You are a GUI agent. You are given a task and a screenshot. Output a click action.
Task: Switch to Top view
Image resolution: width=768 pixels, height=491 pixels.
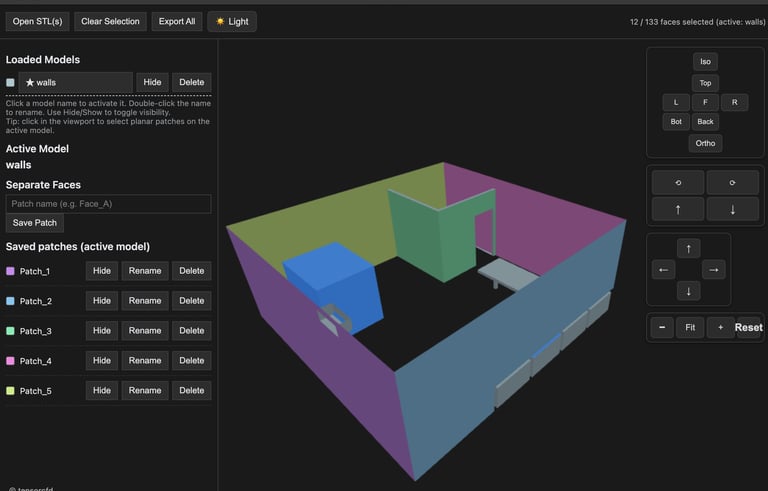pyautogui.click(x=705, y=83)
